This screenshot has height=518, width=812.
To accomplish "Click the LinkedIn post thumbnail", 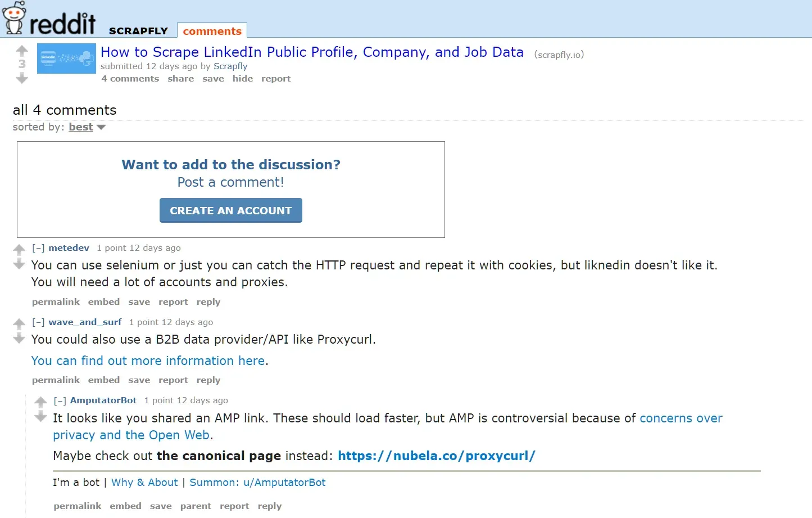I will pos(66,58).
